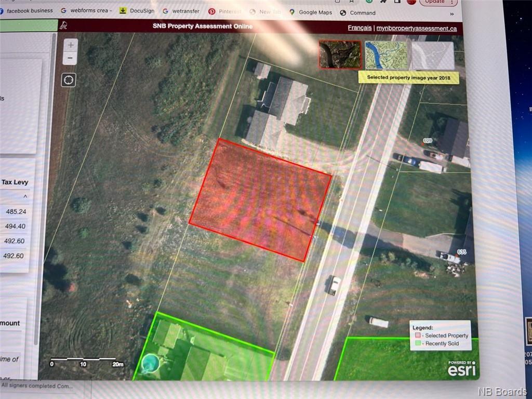Switch to the topographic map basemap thumbnail
532x399 pixels.
coord(387,55)
